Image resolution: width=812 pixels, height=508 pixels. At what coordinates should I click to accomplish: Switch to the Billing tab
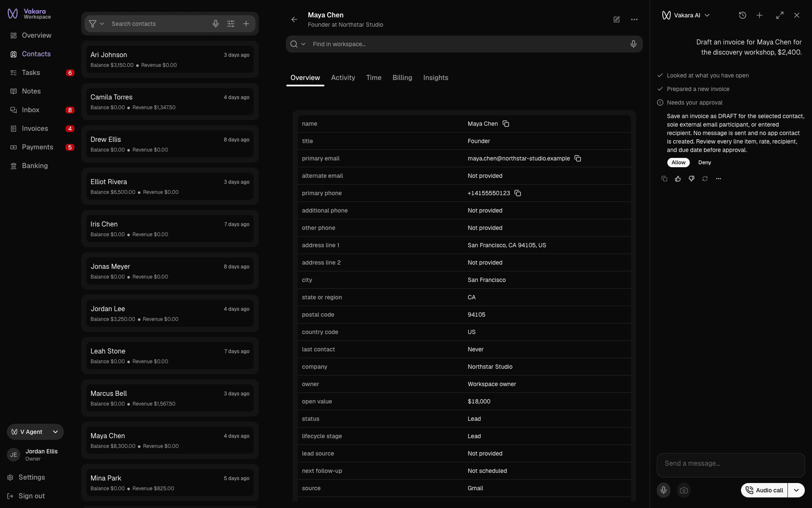click(x=402, y=78)
